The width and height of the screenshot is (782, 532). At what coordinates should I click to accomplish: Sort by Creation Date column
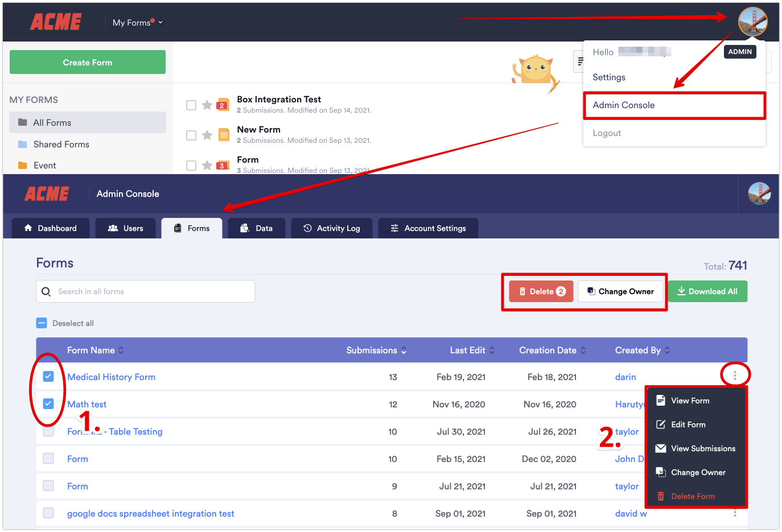click(x=552, y=350)
